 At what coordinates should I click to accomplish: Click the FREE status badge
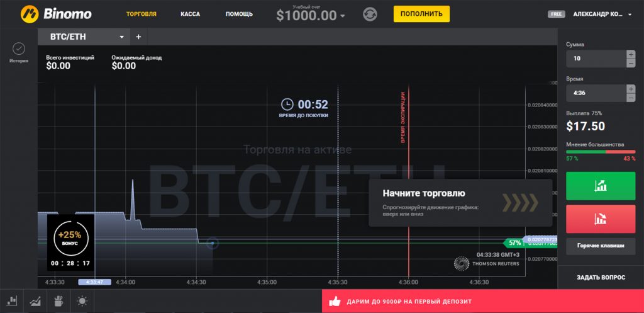click(556, 14)
